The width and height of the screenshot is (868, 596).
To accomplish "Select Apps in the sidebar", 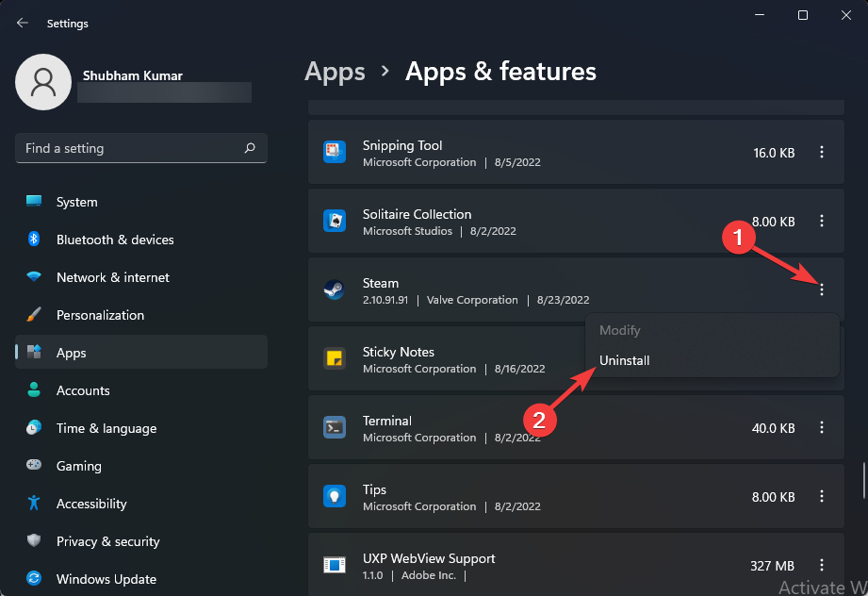I will [141, 353].
